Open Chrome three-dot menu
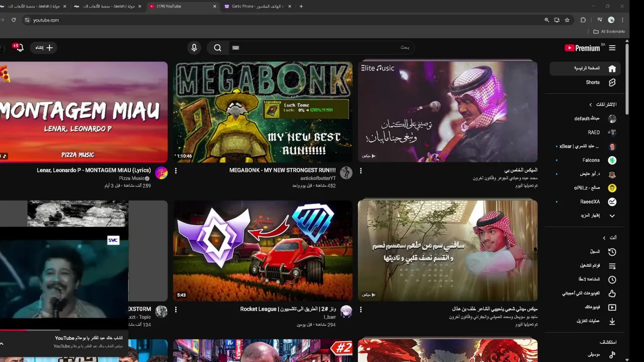The width and height of the screenshot is (644, 362). pos(623,20)
